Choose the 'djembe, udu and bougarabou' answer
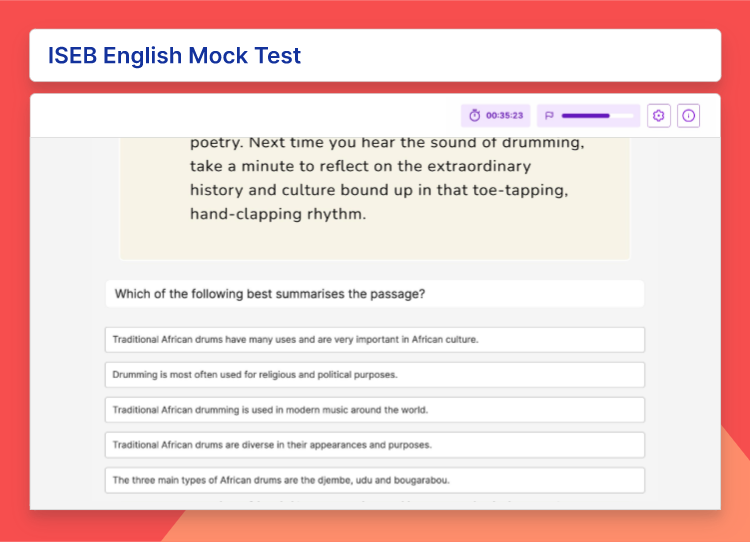Image resolution: width=750 pixels, height=542 pixels. click(x=375, y=480)
